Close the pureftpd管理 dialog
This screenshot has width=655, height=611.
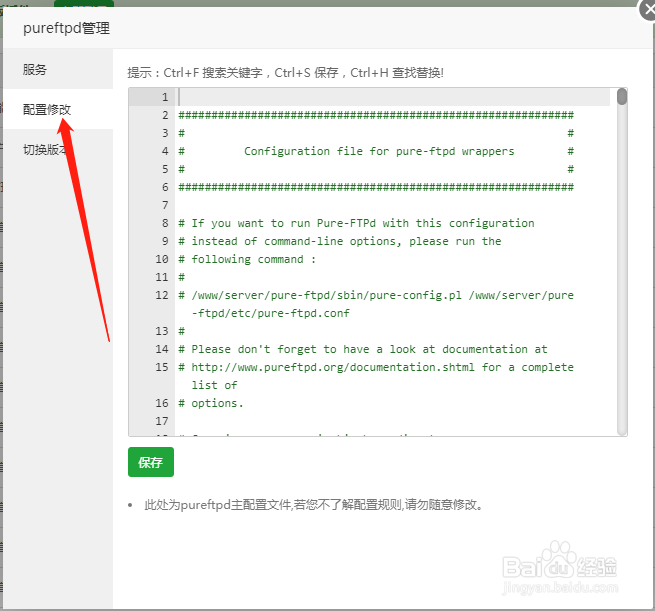(x=647, y=9)
